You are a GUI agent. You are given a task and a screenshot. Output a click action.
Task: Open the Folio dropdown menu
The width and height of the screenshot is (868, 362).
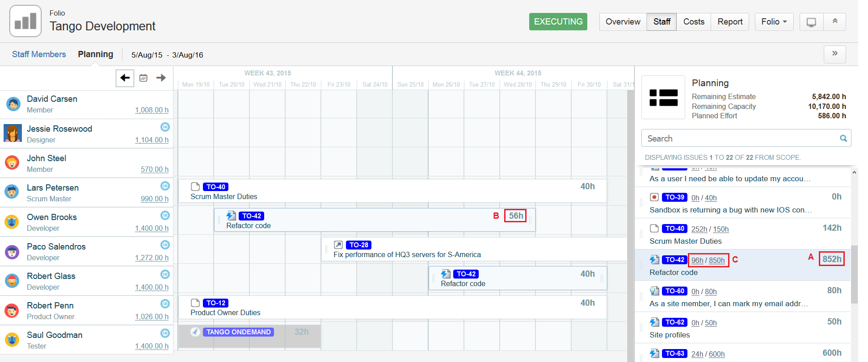click(774, 22)
